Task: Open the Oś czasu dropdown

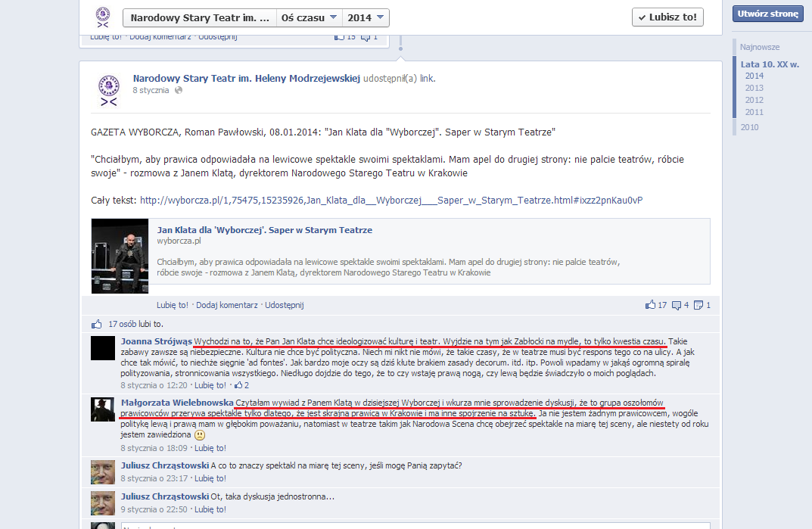Action: point(310,17)
